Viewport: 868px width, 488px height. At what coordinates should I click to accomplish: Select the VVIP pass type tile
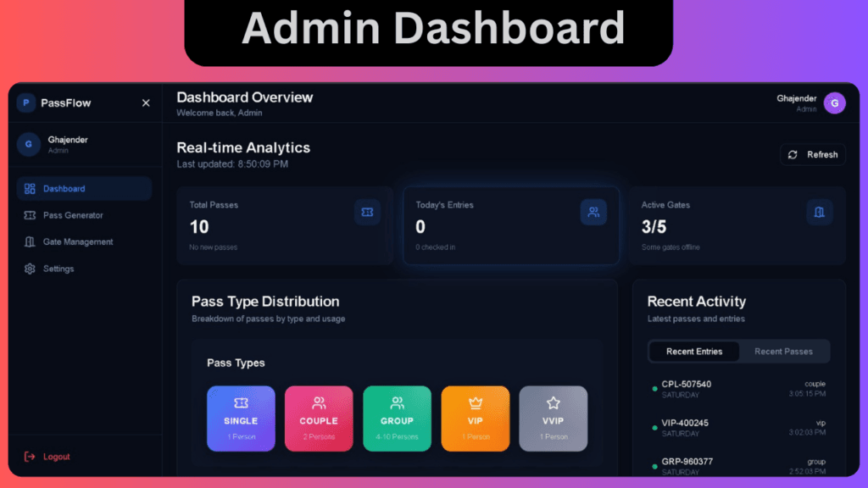[553, 419]
